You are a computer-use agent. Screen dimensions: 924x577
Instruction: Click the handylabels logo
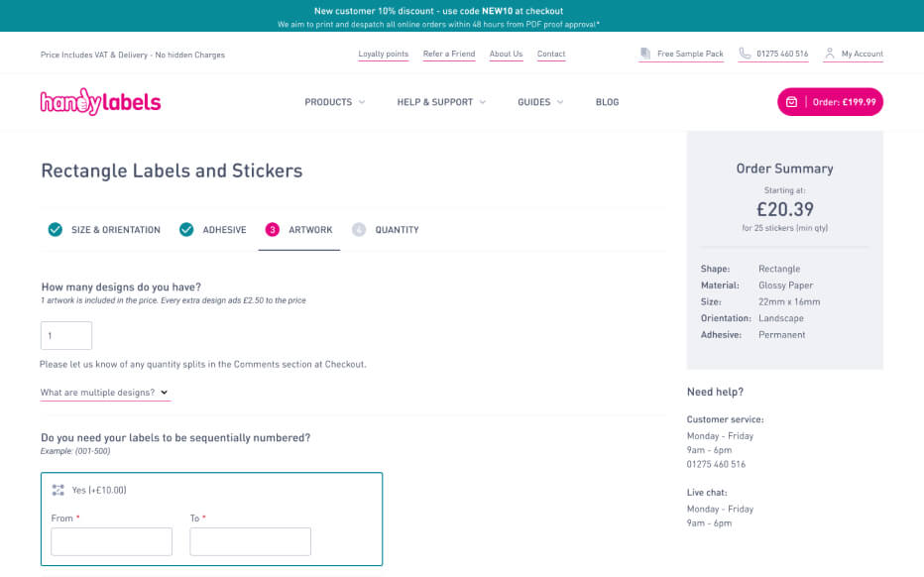pos(100,102)
